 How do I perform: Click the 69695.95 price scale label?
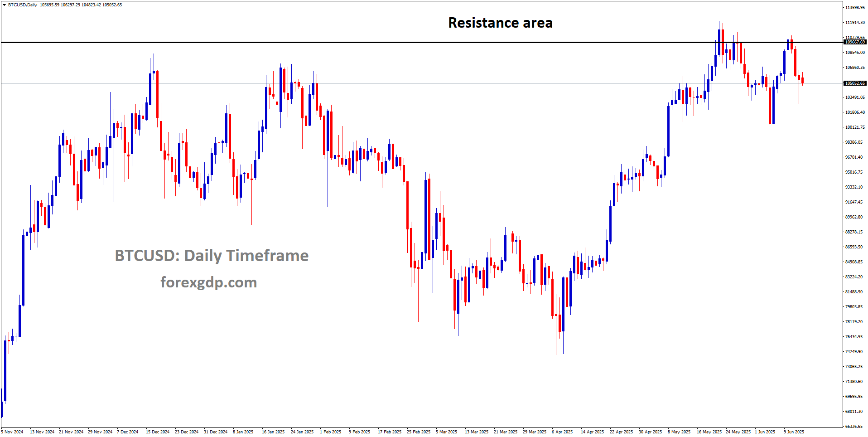point(854,397)
